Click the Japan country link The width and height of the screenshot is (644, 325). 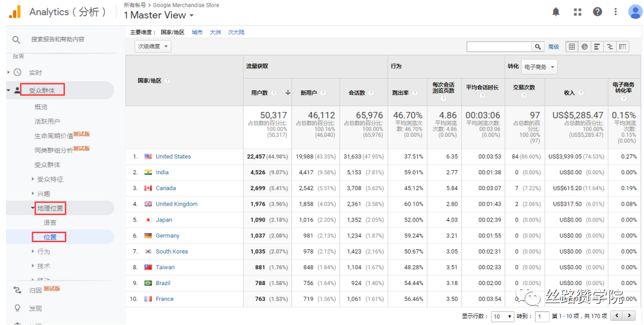pos(164,220)
